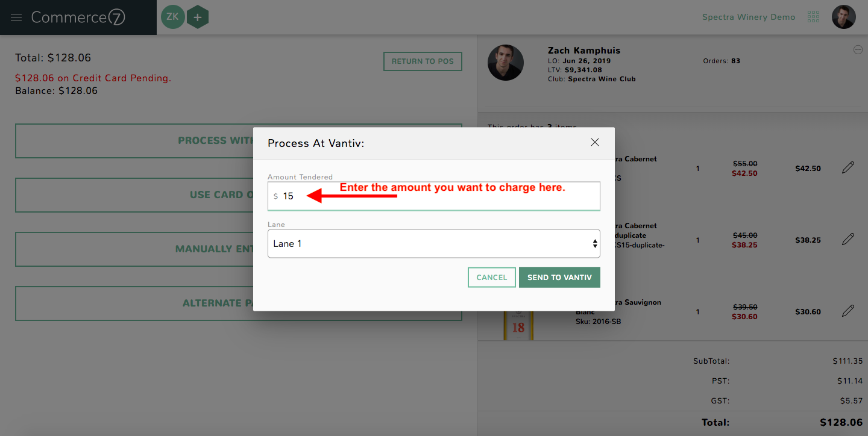Edit the $30.60 line item

[848, 311]
